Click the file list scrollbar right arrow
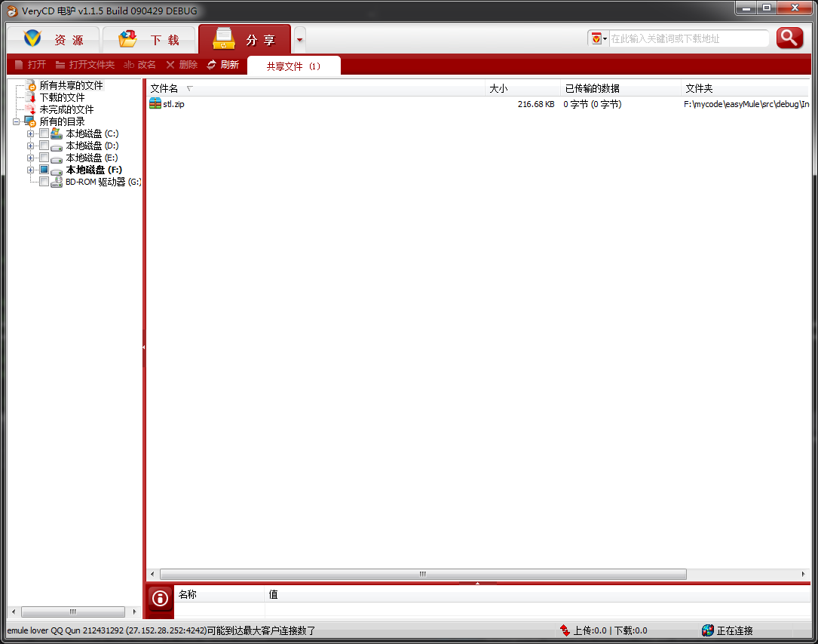 [x=804, y=574]
